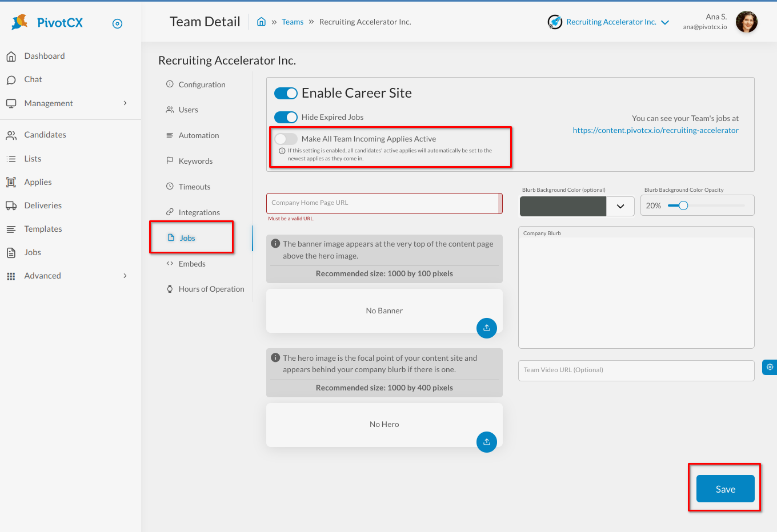
Task: Click the Recruiting Accelerator Inc. team name in header
Action: [611, 22]
